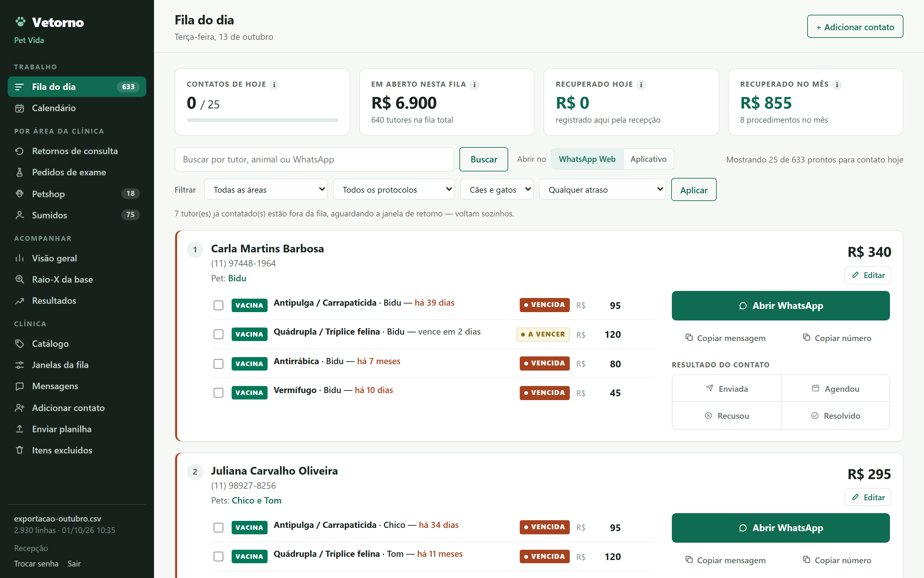Select the WhatsApp Web option
Viewport: 924px width, 578px height.
[587, 159]
